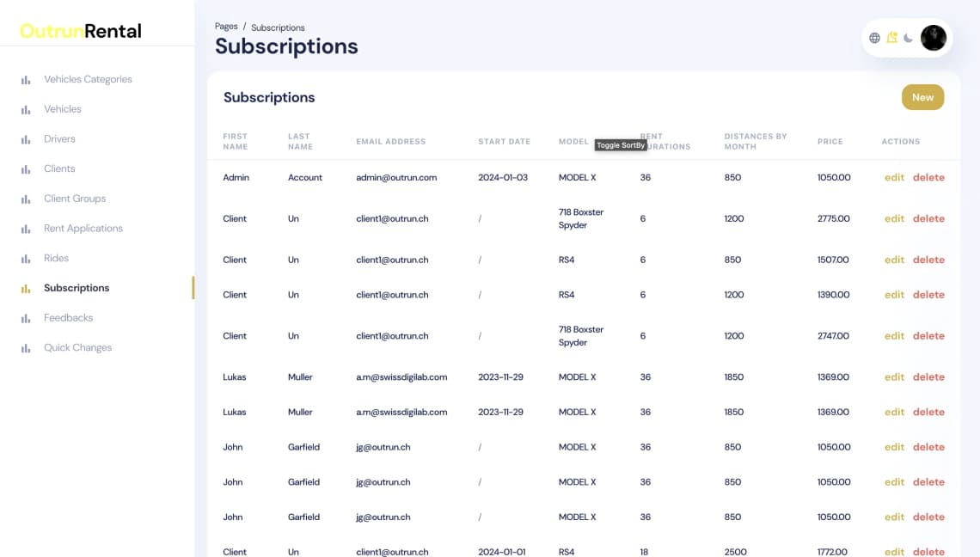Click the chart icon beside Rent Applications

[26, 229]
